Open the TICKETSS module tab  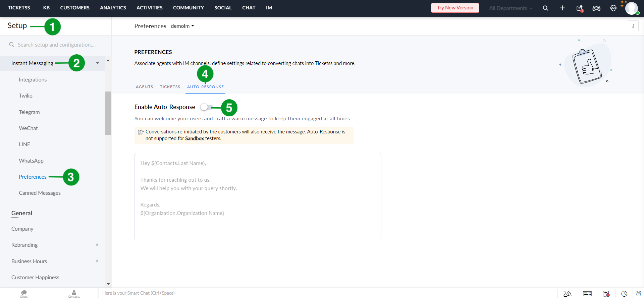click(x=19, y=8)
